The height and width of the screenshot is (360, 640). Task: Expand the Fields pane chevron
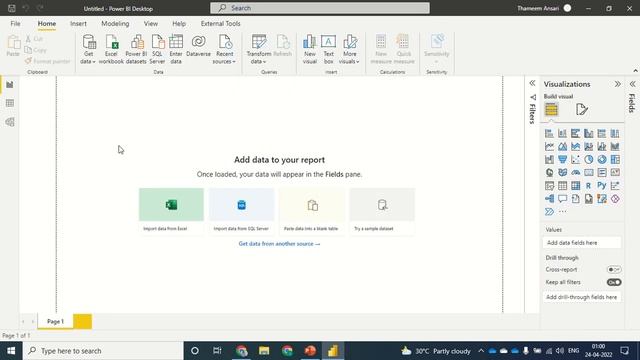pyautogui.click(x=632, y=84)
